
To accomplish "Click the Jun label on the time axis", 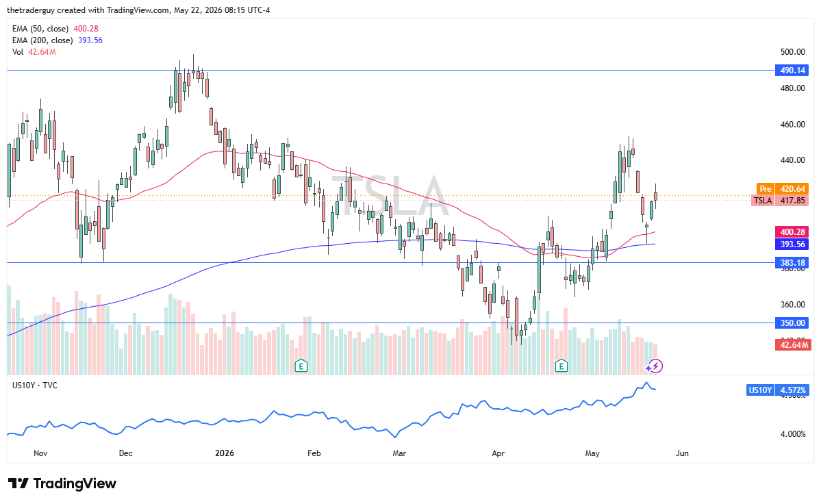I will pyautogui.click(x=682, y=453).
